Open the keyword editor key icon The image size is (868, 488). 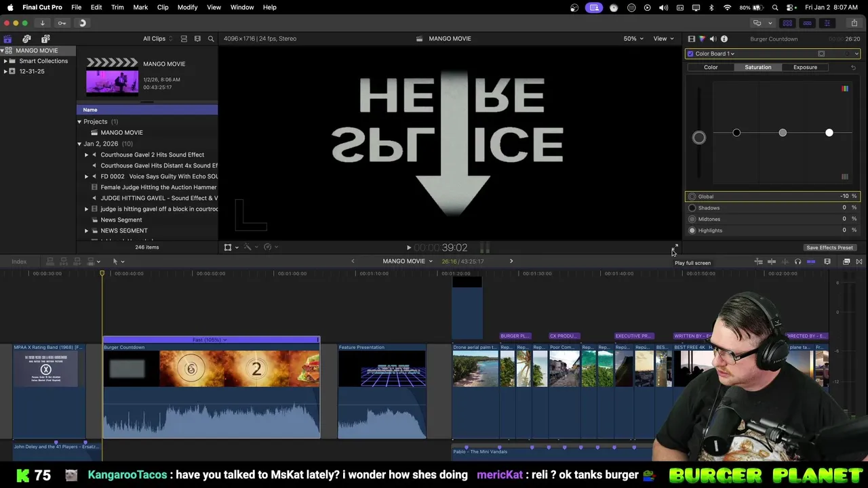tap(62, 23)
